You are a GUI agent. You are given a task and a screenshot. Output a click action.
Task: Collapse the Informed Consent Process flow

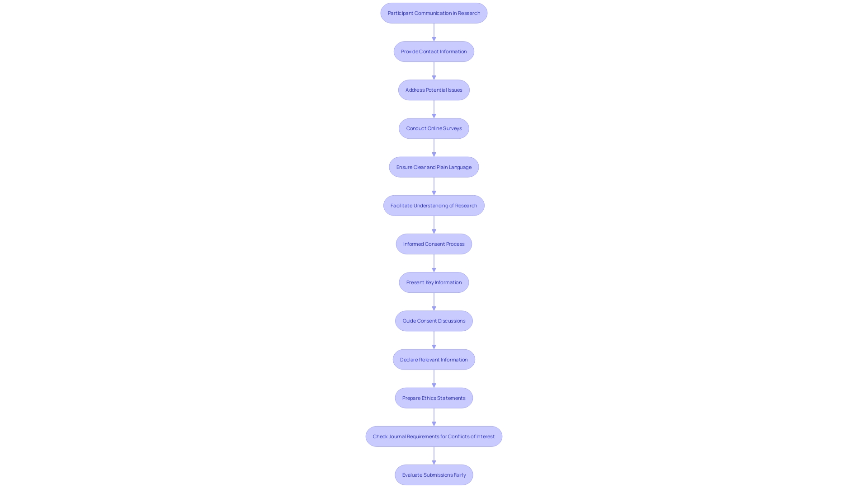[434, 244]
